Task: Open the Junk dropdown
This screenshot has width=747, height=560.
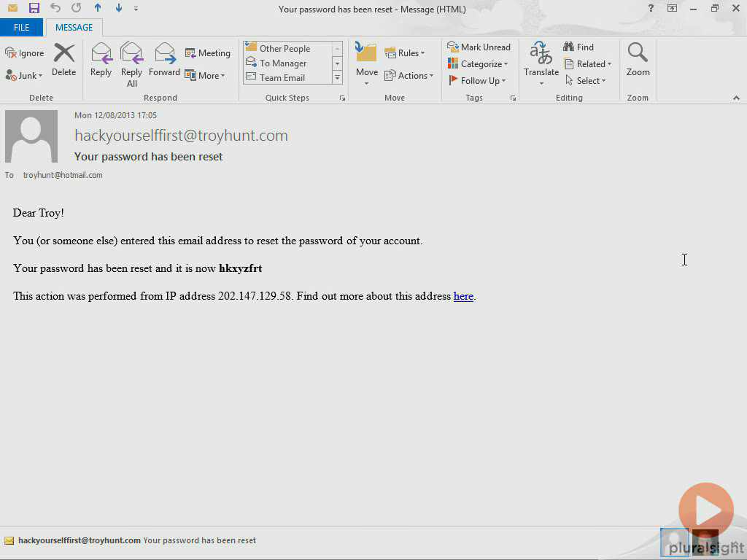Action: pyautogui.click(x=24, y=75)
